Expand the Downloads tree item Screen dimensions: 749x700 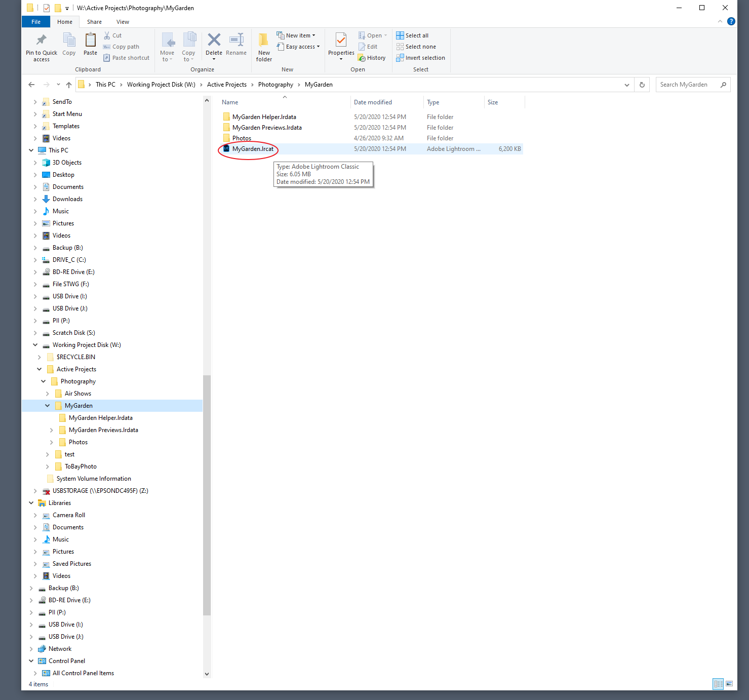(35, 199)
